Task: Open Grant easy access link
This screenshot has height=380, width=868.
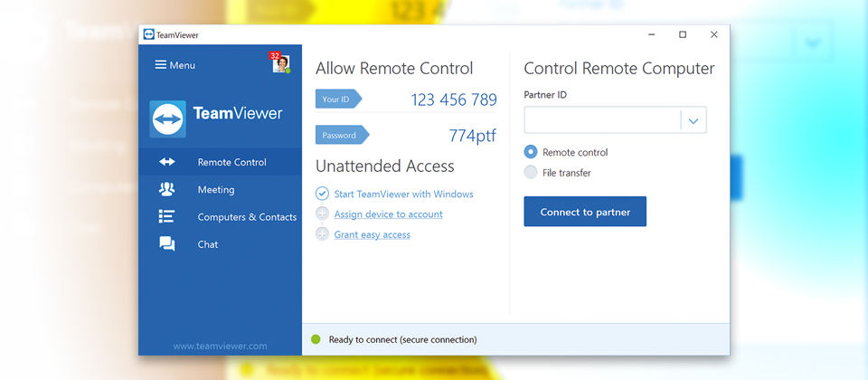Action: coord(372,234)
